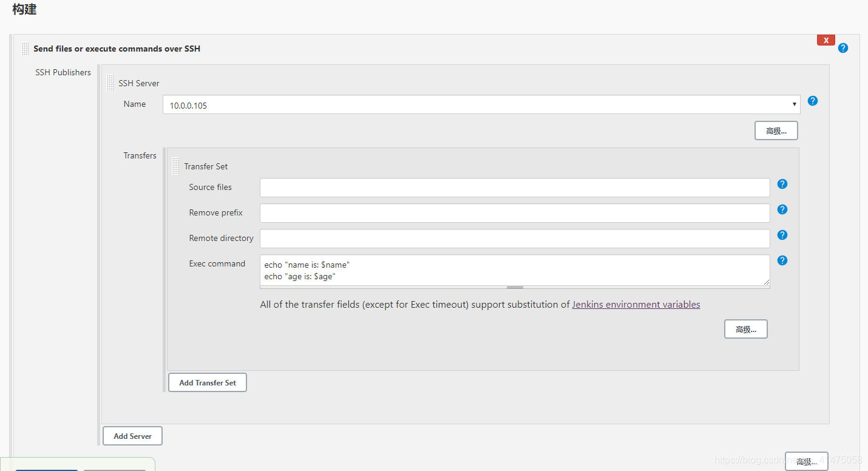
Task: Click the Add Transfer Set button
Action: click(208, 382)
